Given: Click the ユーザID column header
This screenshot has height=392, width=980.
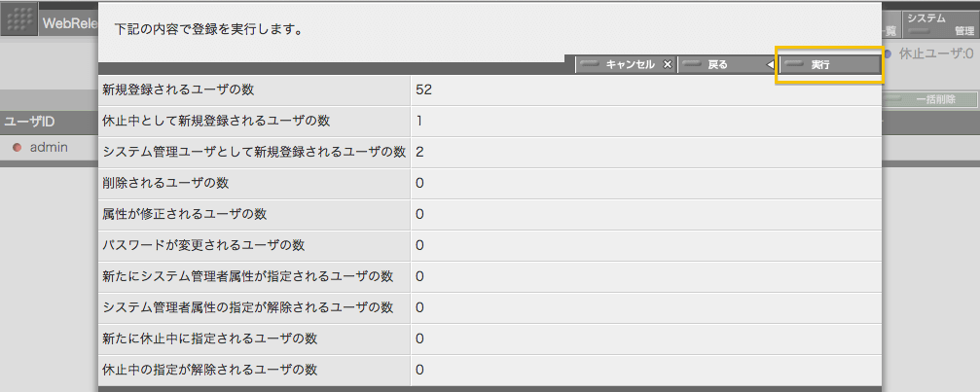Looking at the screenshot, I should point(29,122).
